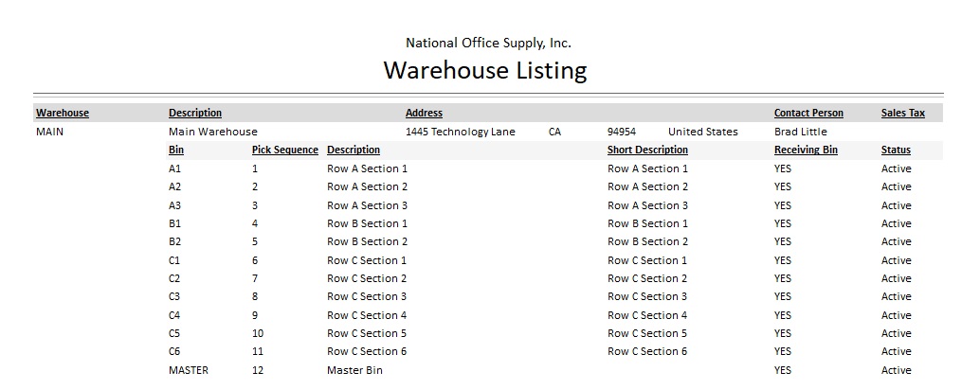Click bin B2 in the list
This screenshot has height=390, width=980.
[175, 241]
